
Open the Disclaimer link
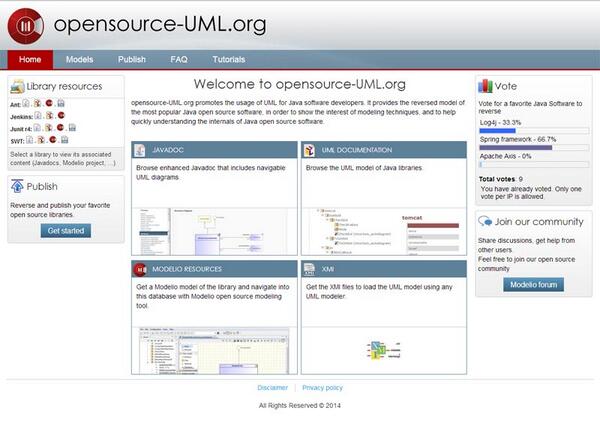point(272,388)
